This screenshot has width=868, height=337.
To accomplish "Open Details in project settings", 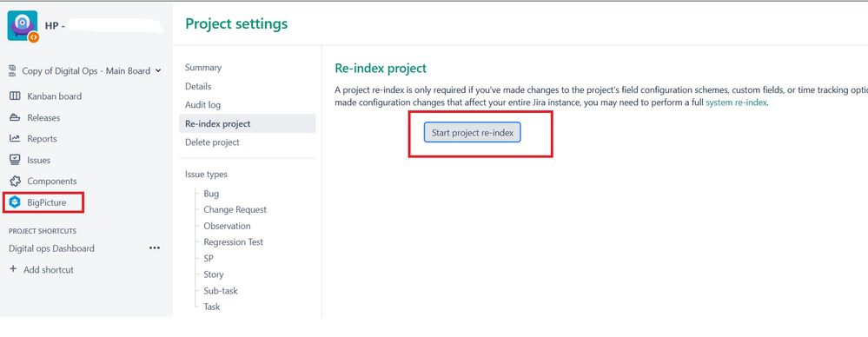I will pos(198,86).
